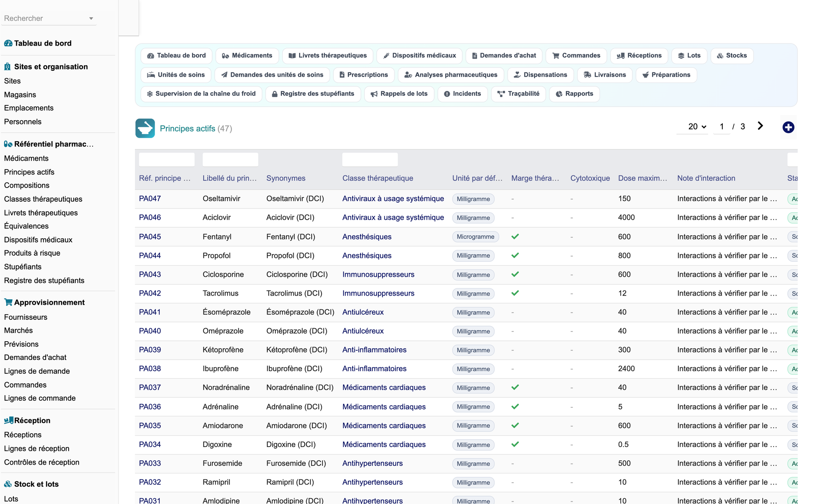Click the Réception dolly icon in sidebar
This screenshot has height=504, width=815.
click(8, 420)
